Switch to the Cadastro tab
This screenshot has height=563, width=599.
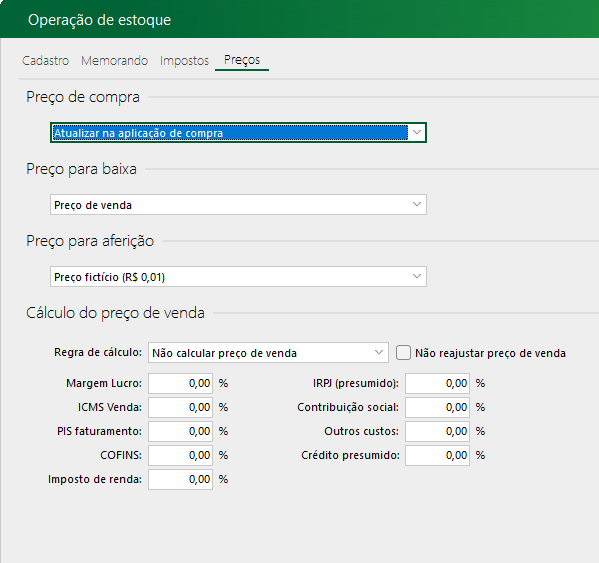[x=45, y=61]
